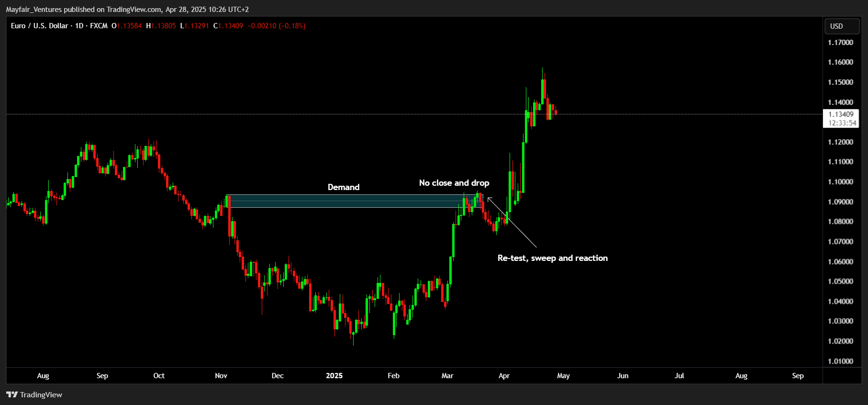Click the 1.04000 price axis label
Image resolution: width=868 pixels, height=405 pixels.
pyautogui.click(x=841, y=302)
